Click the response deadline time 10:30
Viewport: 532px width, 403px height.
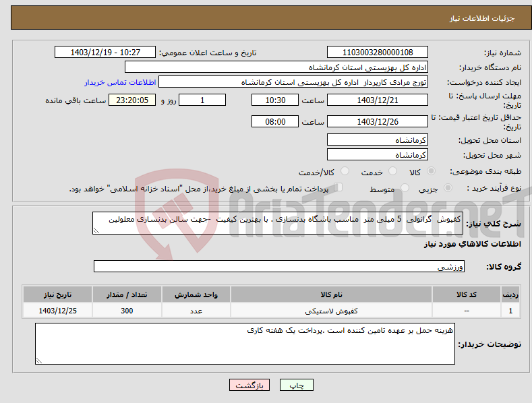(x=275, y=100)
